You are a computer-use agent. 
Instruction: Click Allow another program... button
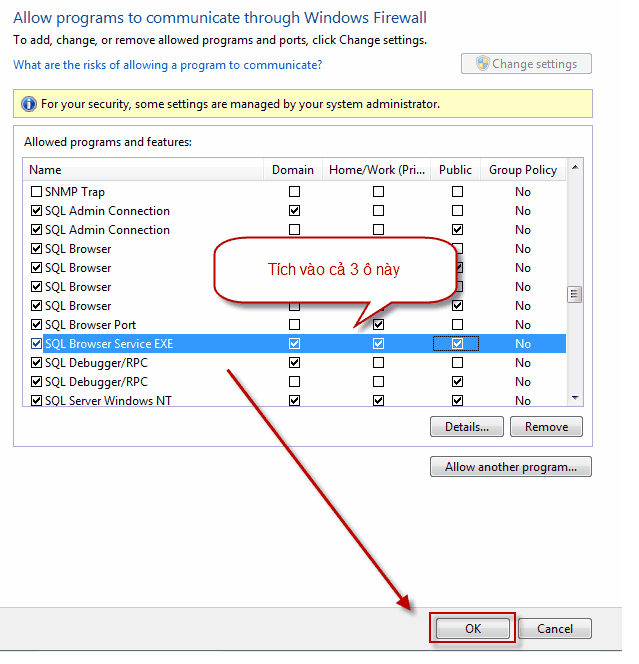pyautogui.click(x=511, y=467)
